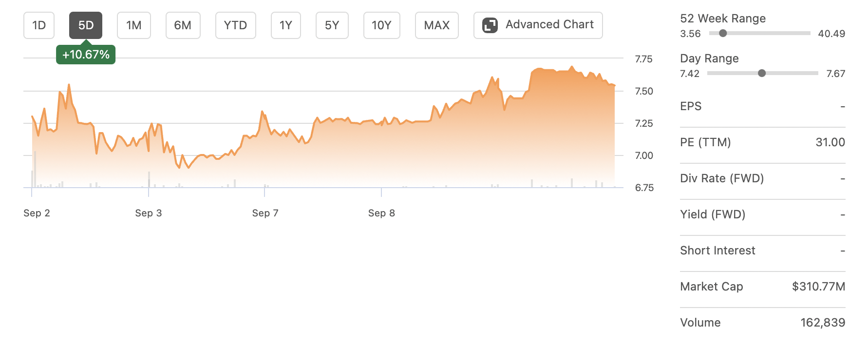This screenshot has height=348, width=868.
Task: Select the 5Y time range
Action: click(x=332, y=25)
